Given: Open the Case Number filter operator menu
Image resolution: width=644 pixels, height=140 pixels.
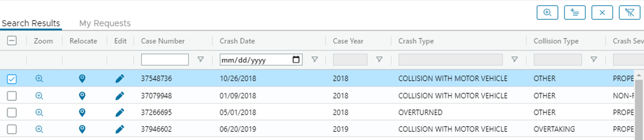Looking at the screenshot, I should pos(201,60).
